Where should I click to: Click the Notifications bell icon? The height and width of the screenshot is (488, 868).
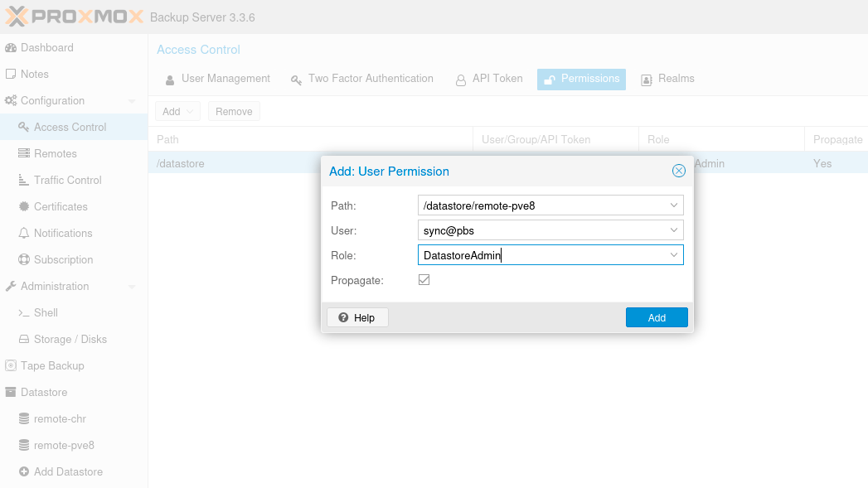[24, 234]
